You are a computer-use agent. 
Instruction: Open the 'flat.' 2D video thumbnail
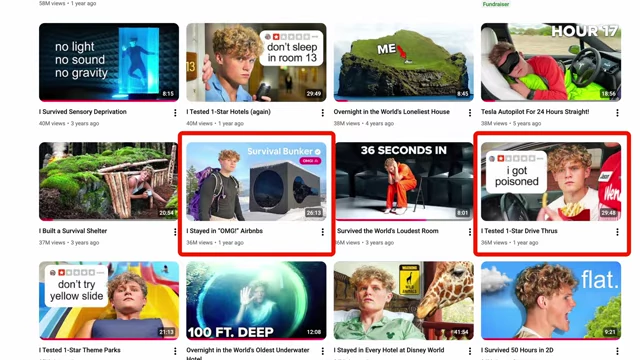(551, 300)
